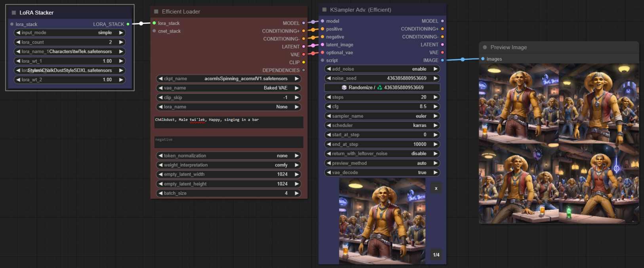The height and width of the screenshot is (268, 644).
Task: Increase lora_count with right arrow
Action: tap(121, 42)
